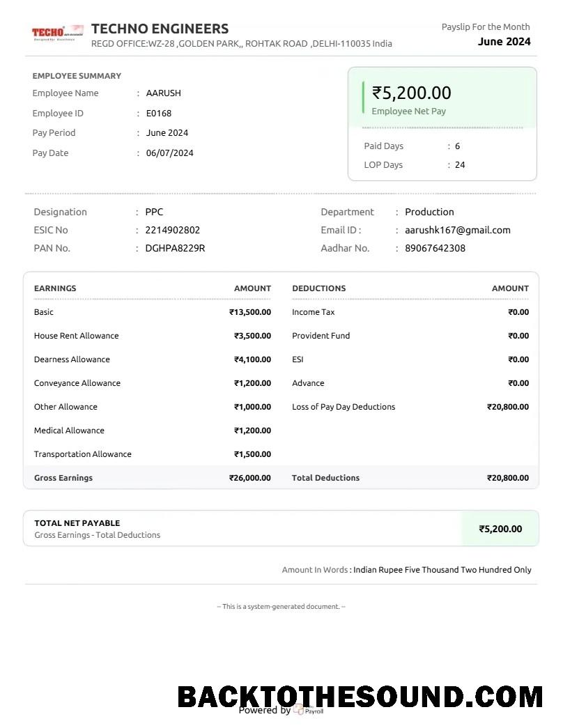Click the 'Employee Net Pay' label

tap(409, 111)
